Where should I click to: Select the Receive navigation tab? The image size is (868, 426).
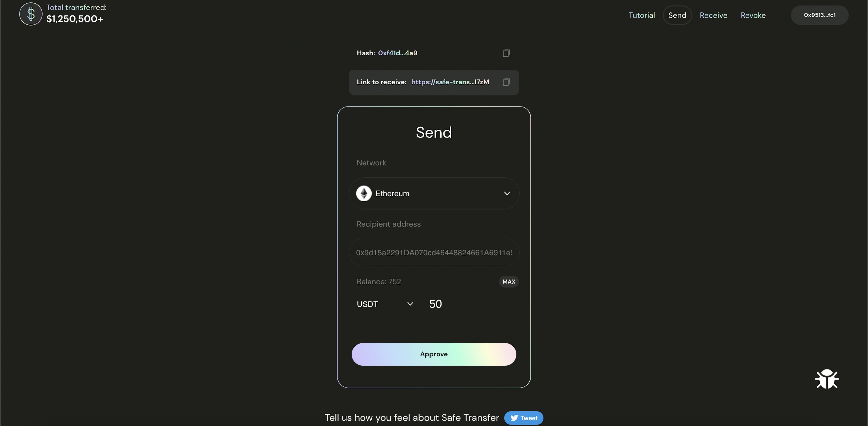pyautogui.click(x=714, y=15)
